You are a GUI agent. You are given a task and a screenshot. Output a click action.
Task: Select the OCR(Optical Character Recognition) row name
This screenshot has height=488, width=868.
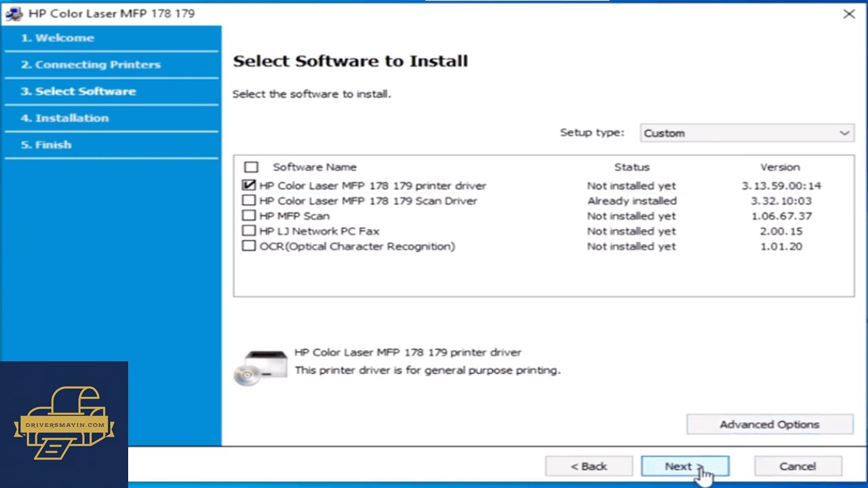point(357,247)
